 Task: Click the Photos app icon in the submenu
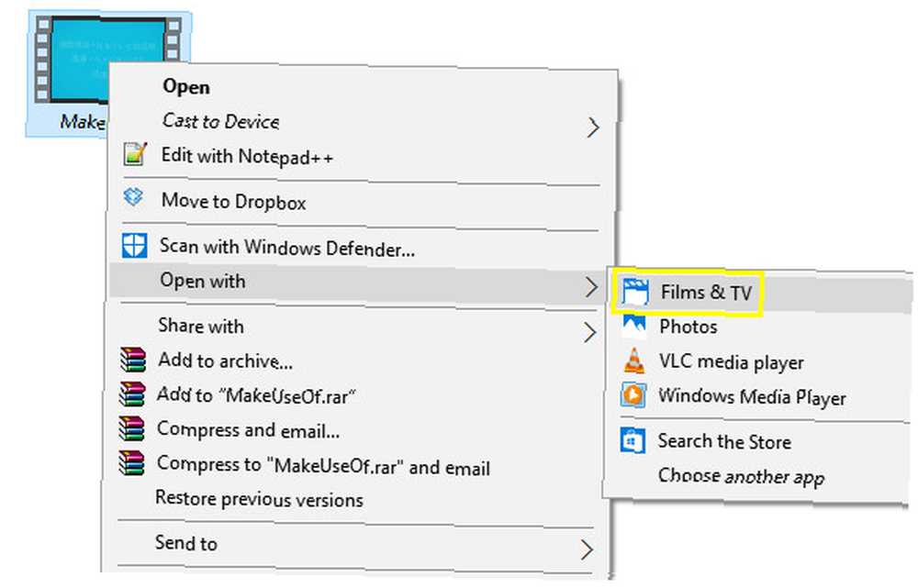point(634,326)
